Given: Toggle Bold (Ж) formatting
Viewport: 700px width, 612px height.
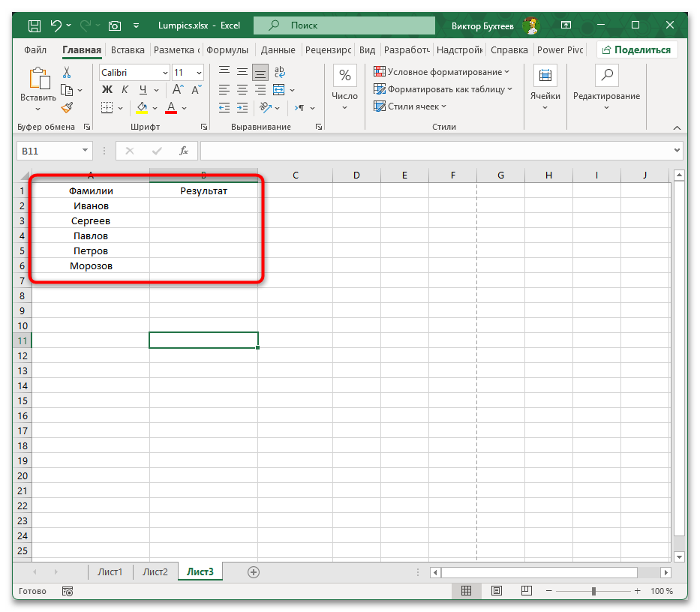Looking at the screenshot, I should pos(107,90).
